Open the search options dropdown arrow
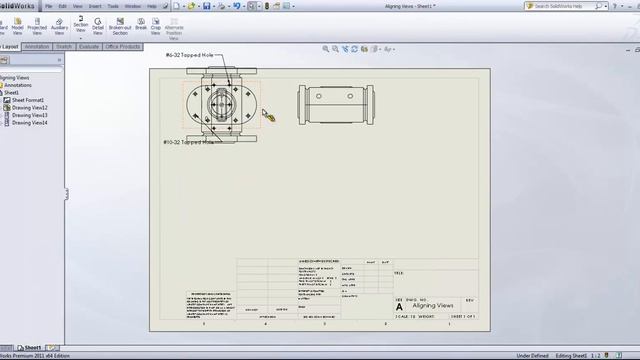 click(x=606, y=7)
